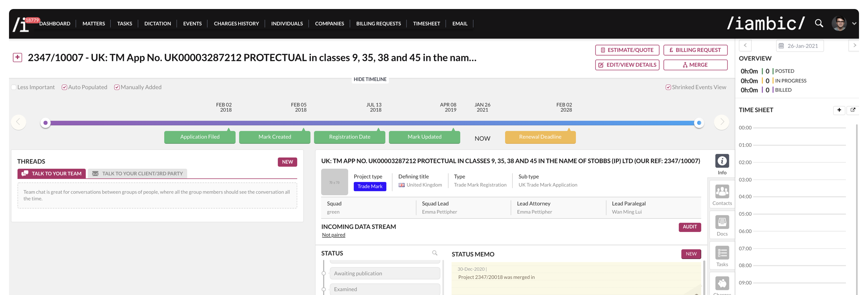Click the Mark Created timeline event

pyautogui.click(x=275, y=137)
